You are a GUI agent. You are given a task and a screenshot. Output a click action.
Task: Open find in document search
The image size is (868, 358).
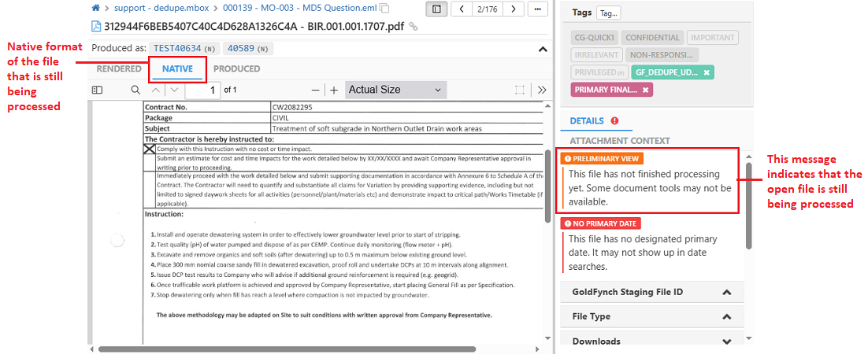tap(135, 90)
